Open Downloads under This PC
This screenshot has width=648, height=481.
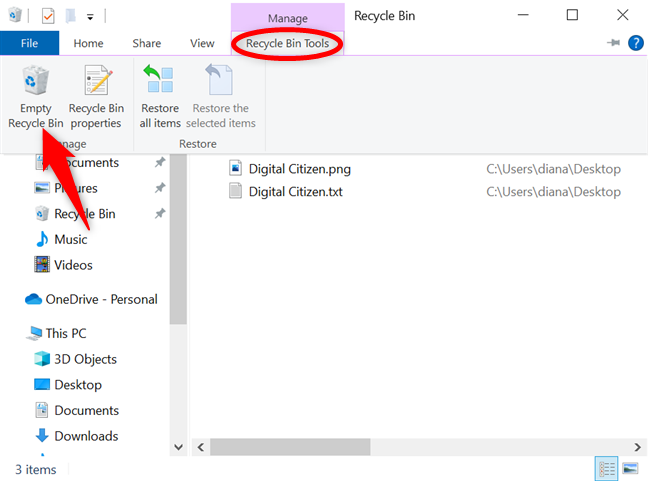pos(86,436)
